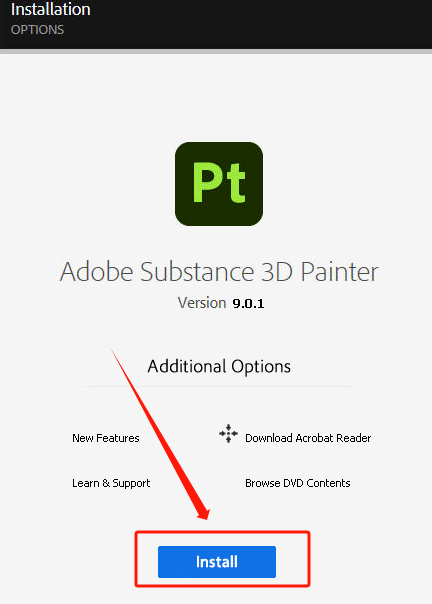Click the Additional Options heading

pos(219,366)
